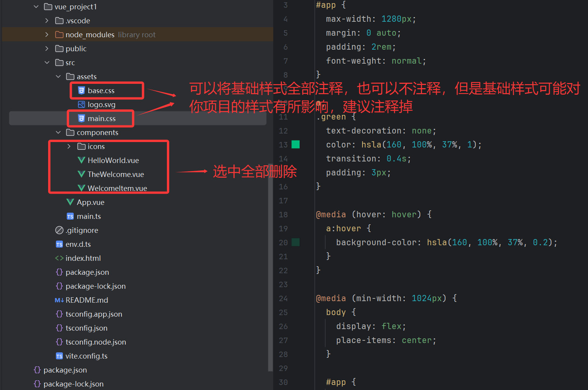The width and height of the screenshot is (588, 390).
Task: Click the node_modules folder icon
Action: [x=59, y=35]
